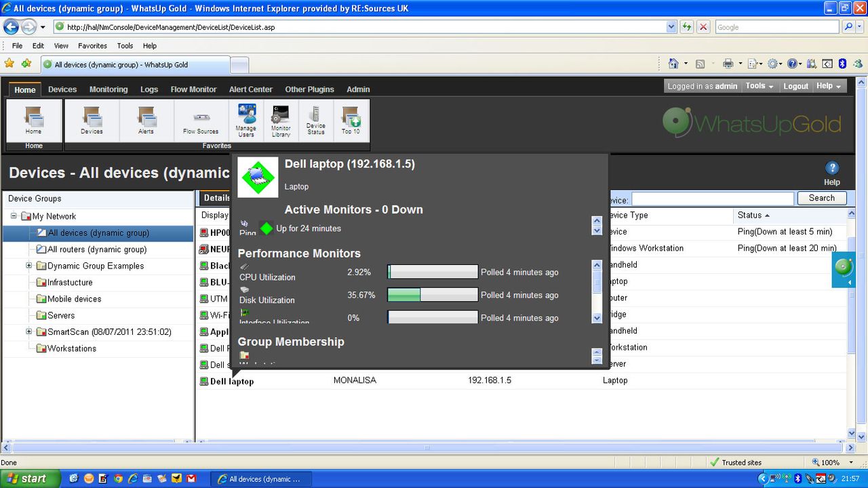Open the Home favorites icon
Viewport: 868px width, 488px height.
pyautogui.click(x=33, y=120)
